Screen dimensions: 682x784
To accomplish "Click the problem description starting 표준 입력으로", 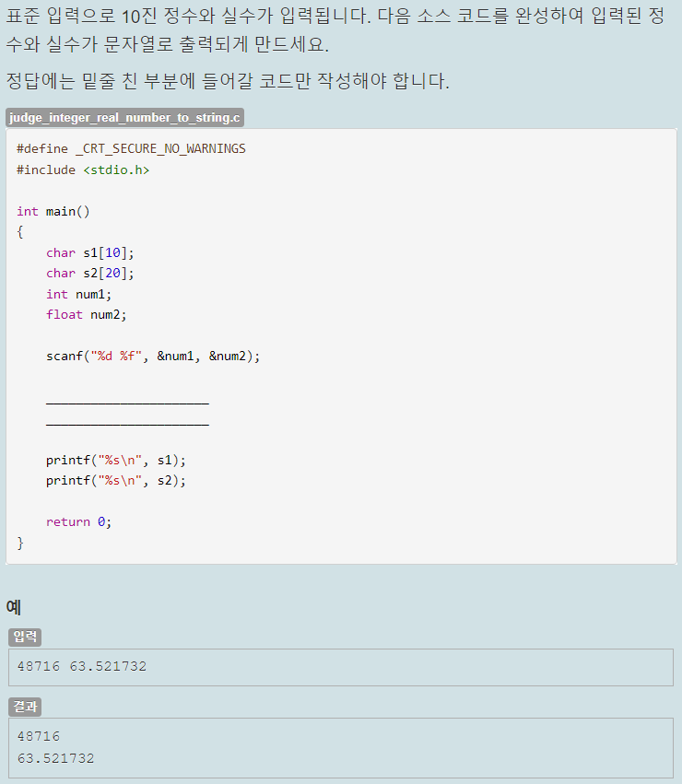I will click(x=335, y=30).
